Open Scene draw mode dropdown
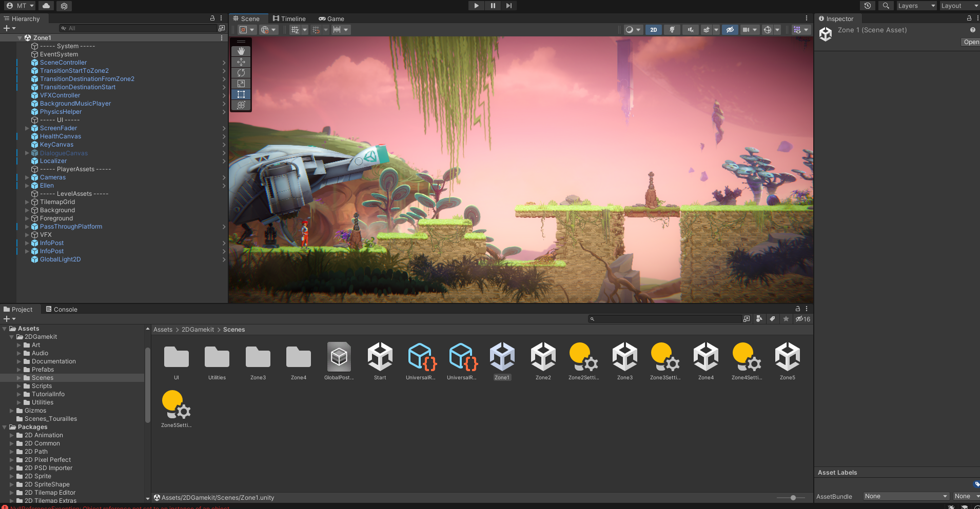The width and height of the screenshot is (980, 509). pos(633,30)
